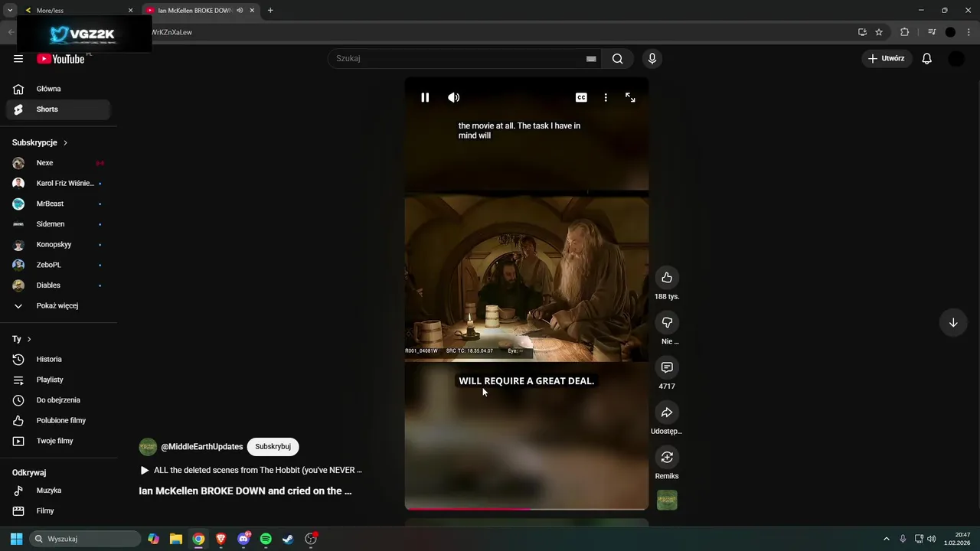980x551 pixels.
Task: Bookmark this page with the star
Action: (x=879, y=32)
